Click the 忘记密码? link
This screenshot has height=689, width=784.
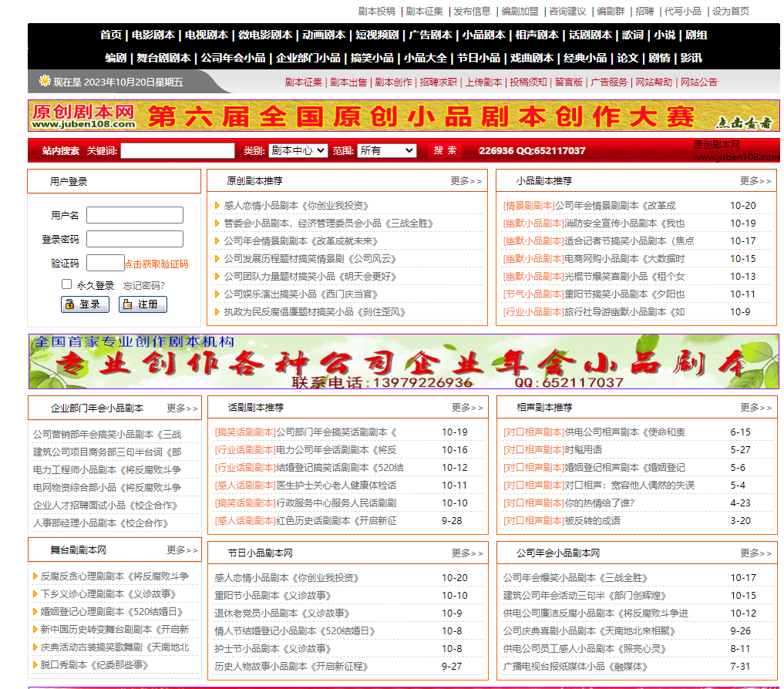click(144, 285)
